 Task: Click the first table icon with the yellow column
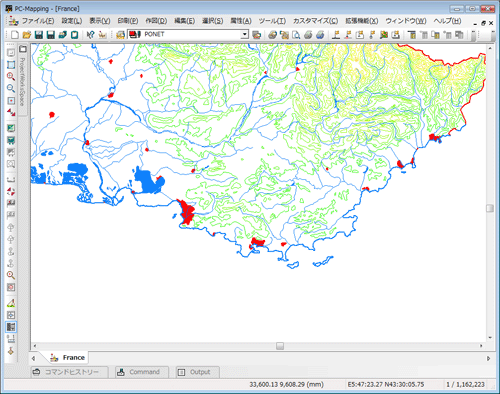[412, 34]
